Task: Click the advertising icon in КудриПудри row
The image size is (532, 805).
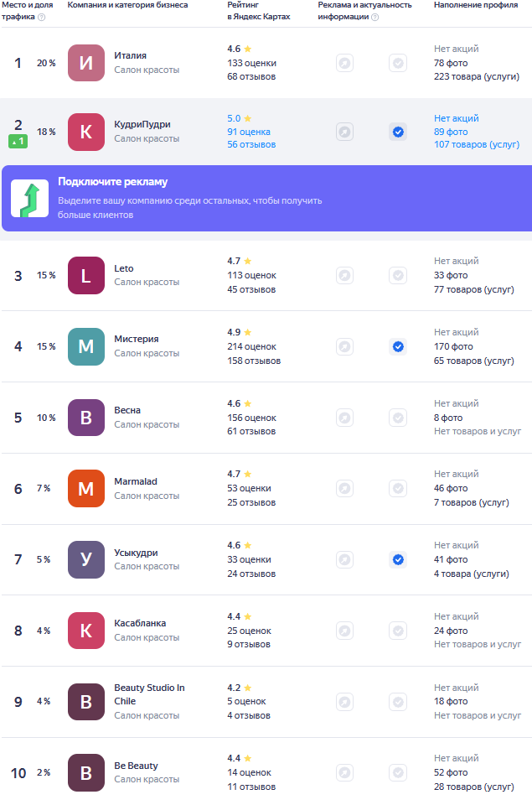Action: point(344,132)
